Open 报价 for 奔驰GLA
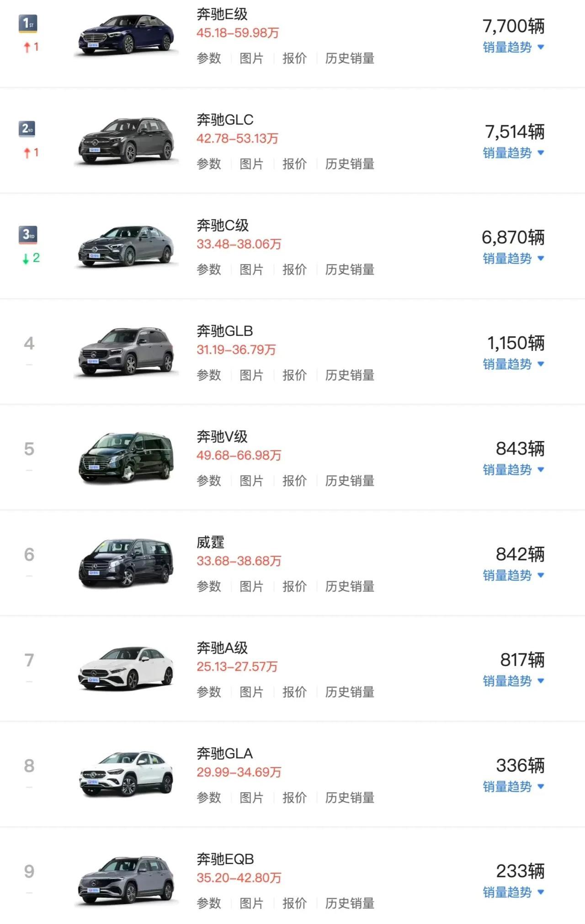The width and height of the screenshot is (585, 924). coord(294,797)
